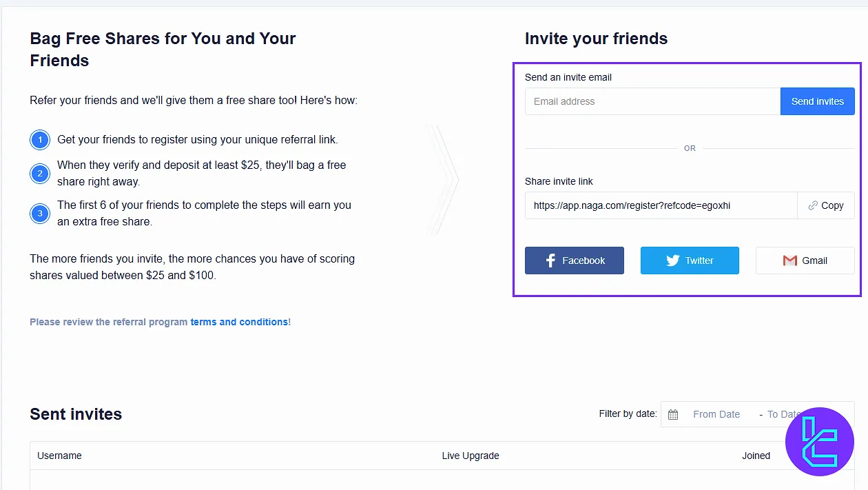Click the step 3 numbered circle icon
The width and height of the screenshot is (868, 490).
(40, 213)
